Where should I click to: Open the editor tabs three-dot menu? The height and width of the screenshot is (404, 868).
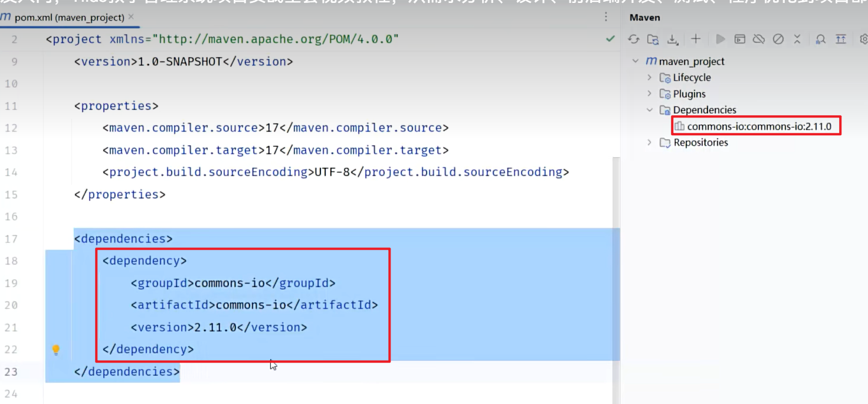pos(606,17)
